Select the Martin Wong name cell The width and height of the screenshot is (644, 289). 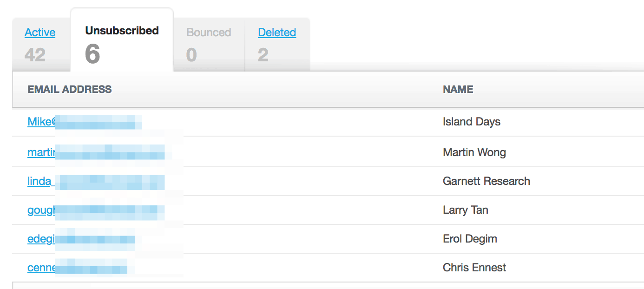pos(474,152)
